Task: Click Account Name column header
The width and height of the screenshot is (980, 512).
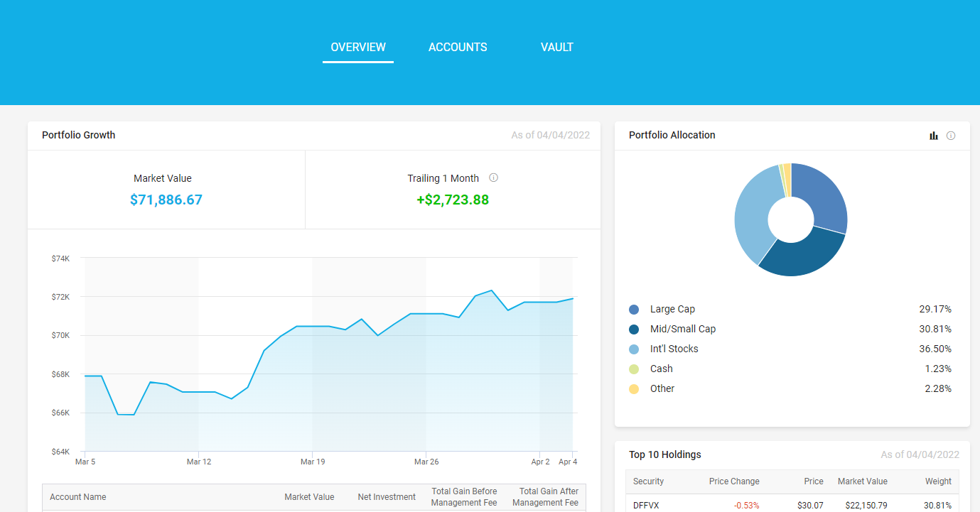Action: coord(78,497)
